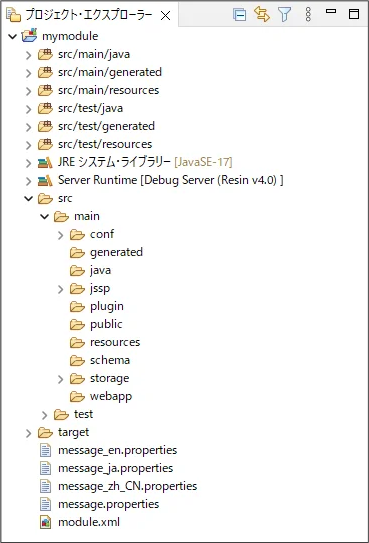Select message_zh_CN.properties file
Viewport: 369px width, 543px height.
tap(118, 486)
